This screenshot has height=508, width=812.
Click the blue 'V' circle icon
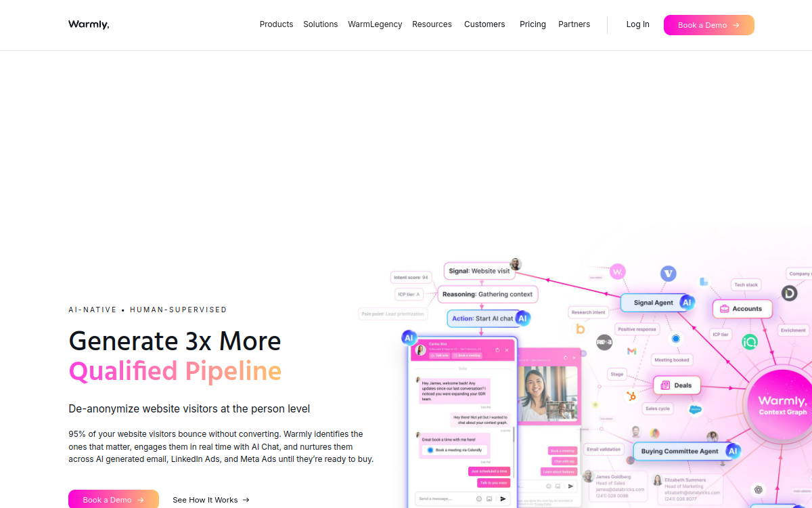(x=669, y=274)
